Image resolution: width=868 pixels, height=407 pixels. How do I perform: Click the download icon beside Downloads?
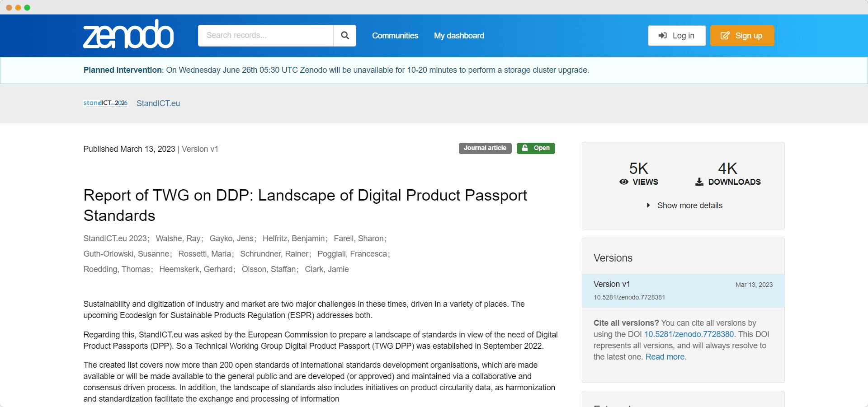click(x=699, y=182)
